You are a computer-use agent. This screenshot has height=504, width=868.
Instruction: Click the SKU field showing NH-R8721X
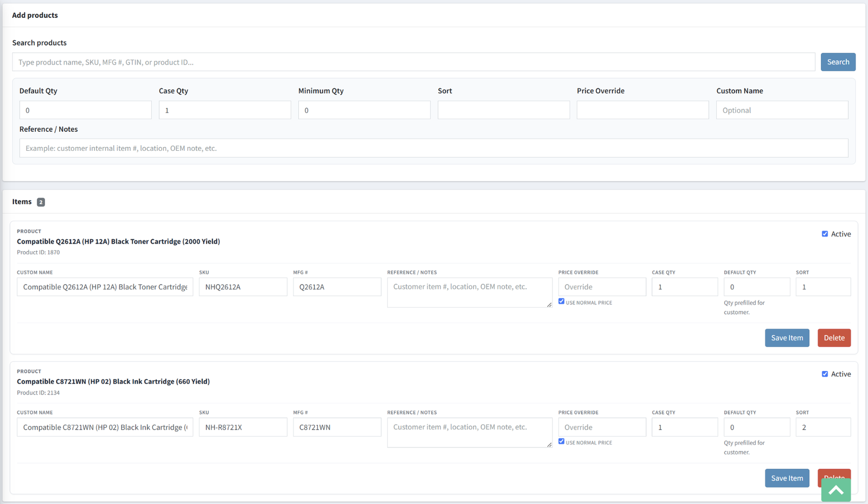[243, 427]
